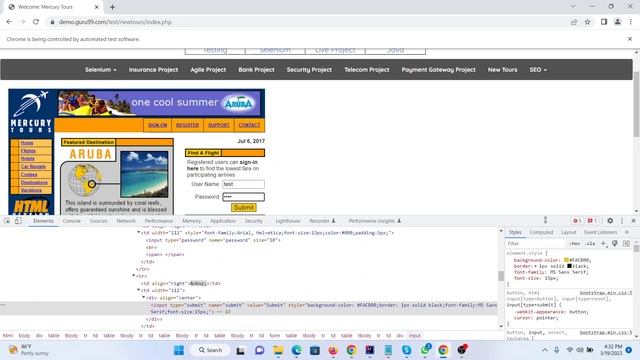The width and height of the screenshot is (640, 360).
Task: Switch to the Application tab
Action: [x=223, y=221]
